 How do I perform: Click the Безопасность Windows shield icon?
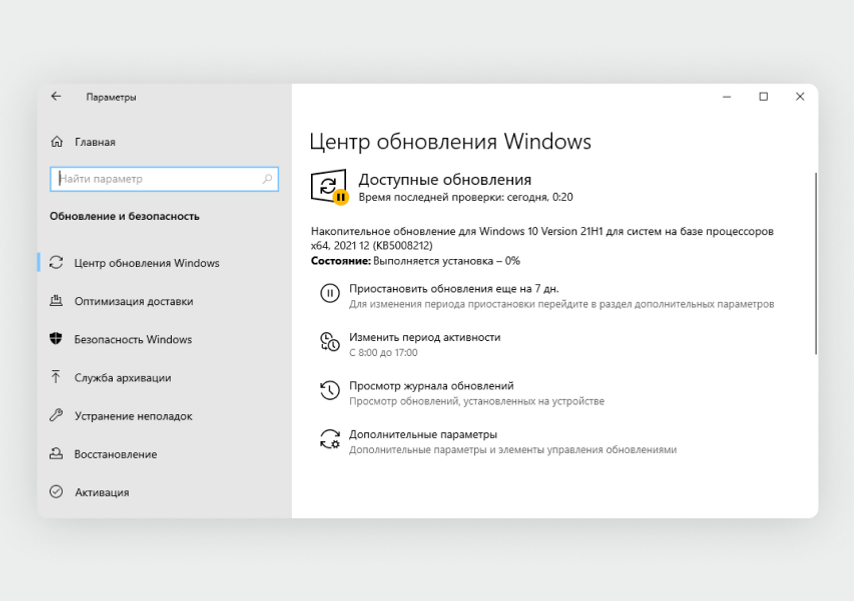(56, 339)
